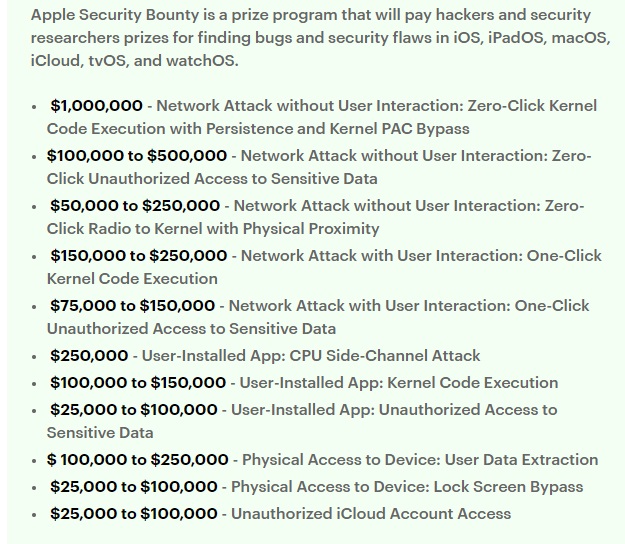Click the $100,000 to $250,000 amount
Screen dimensions: 625x544
138,459
